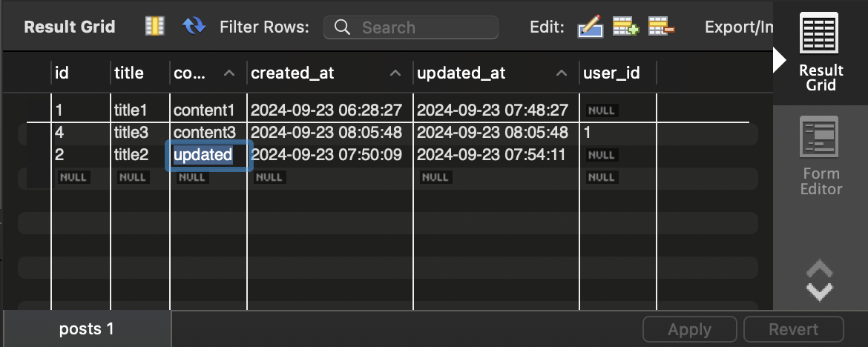Click the search magnifier icon
Screen dimensions: 868x347
click(342, 27)
